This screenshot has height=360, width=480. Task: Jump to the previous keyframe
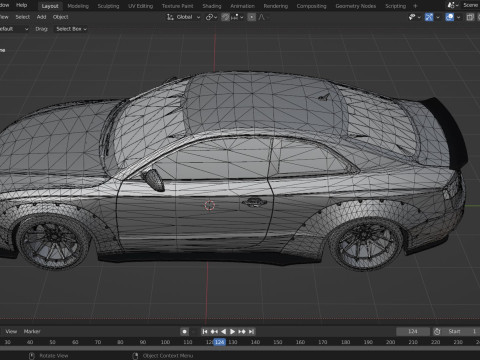point(214,331)
